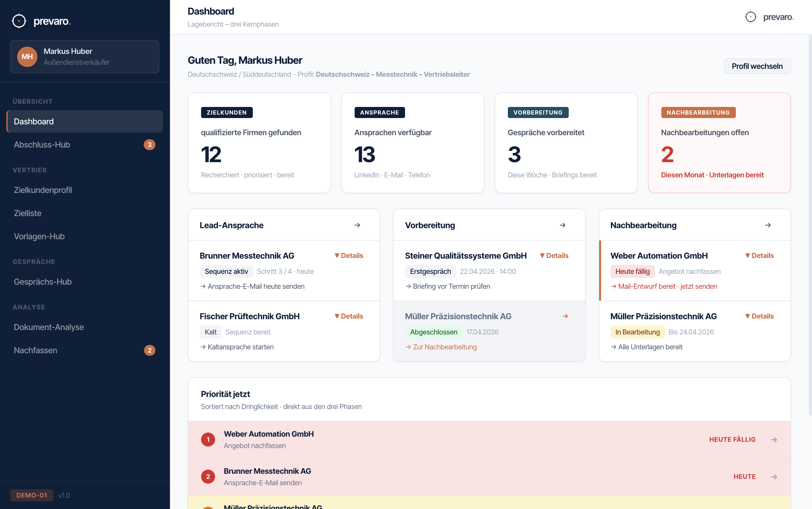Expand Details for Fischer Prüftechnik GmbH
The height and width of the screenshot is (509, 812).
tap(349, 316)
